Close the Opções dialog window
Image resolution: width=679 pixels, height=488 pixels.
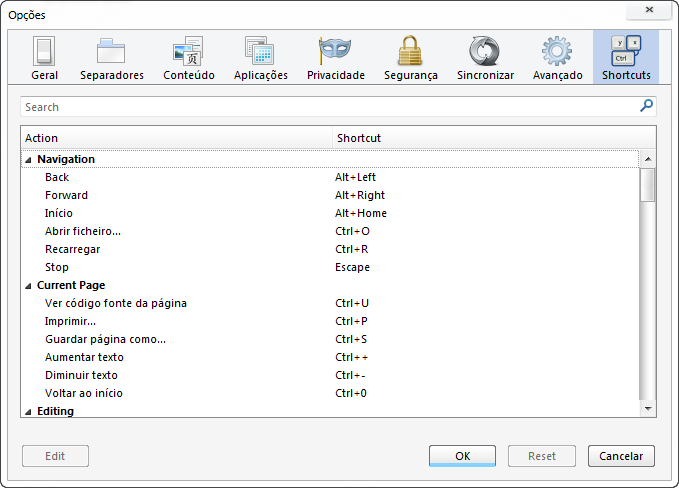tap(649, 10)
